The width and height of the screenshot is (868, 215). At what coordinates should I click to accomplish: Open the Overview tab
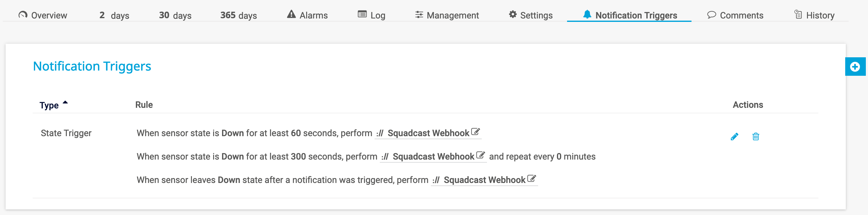[x=43, y=15]
